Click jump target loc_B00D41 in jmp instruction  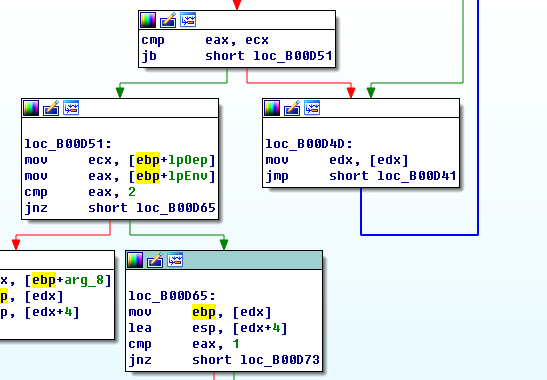pos(417,176)
